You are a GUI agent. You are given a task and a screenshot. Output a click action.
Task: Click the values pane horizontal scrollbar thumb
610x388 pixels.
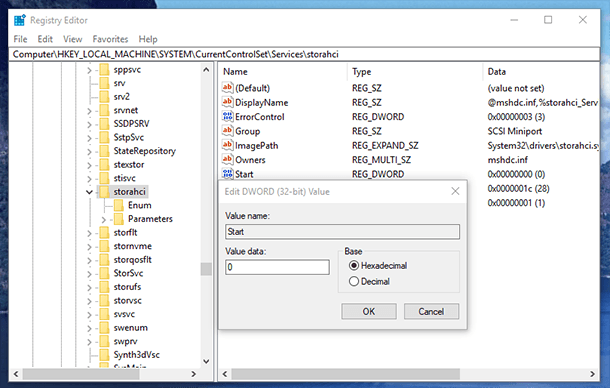[346, 374]
